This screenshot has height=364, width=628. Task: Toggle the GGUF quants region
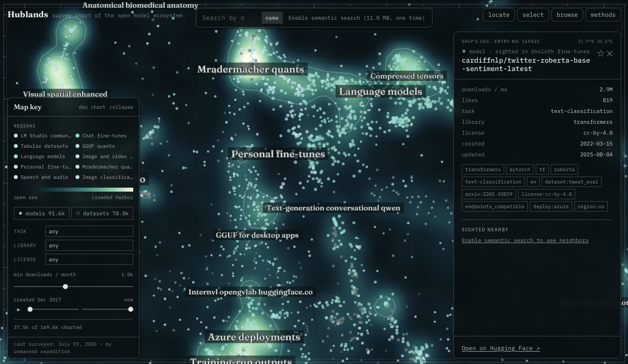95,146
